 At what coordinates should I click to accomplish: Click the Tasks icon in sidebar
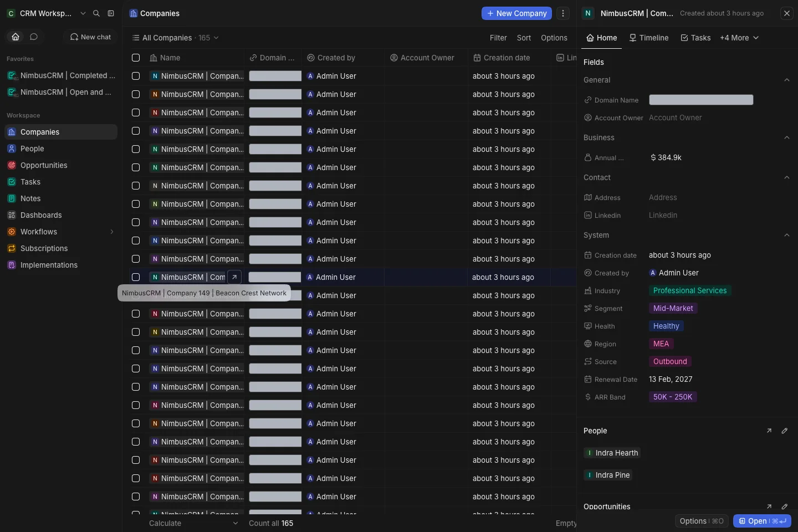point(12,182)
